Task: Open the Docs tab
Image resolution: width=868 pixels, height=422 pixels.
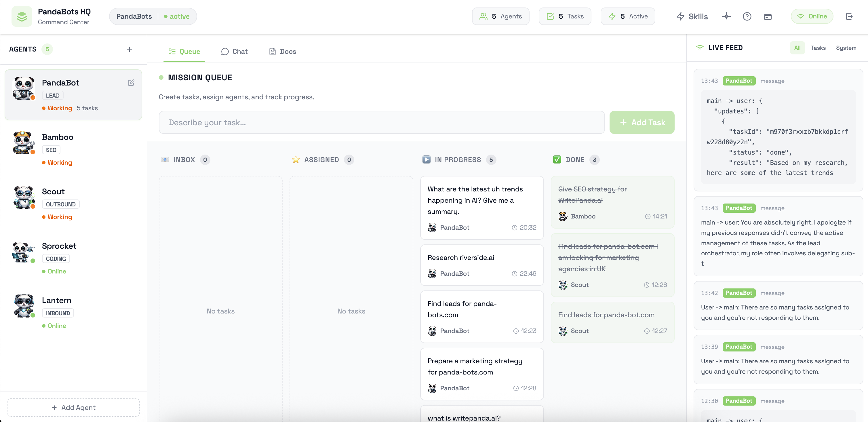Action: click(282, 51)
